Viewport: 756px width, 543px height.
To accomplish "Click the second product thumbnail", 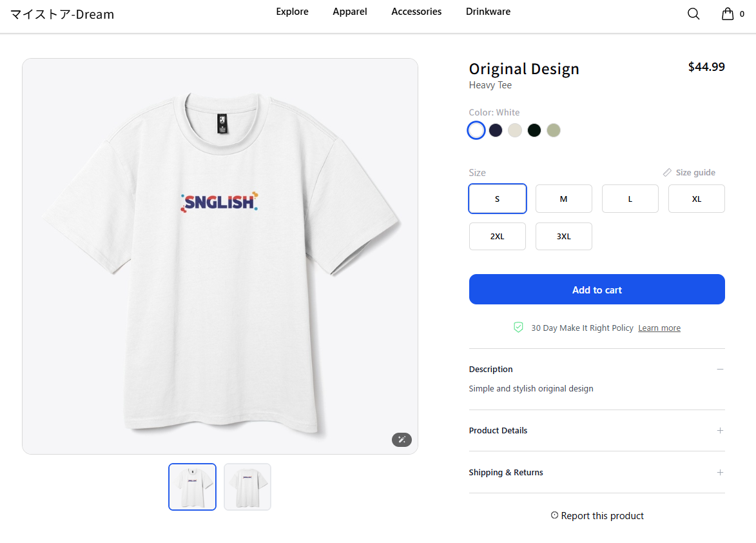I will 247,486.
